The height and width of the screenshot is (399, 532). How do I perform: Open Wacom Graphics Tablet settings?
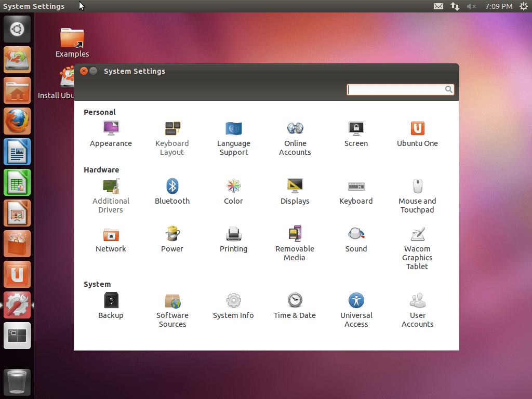(x=417, y=248)
